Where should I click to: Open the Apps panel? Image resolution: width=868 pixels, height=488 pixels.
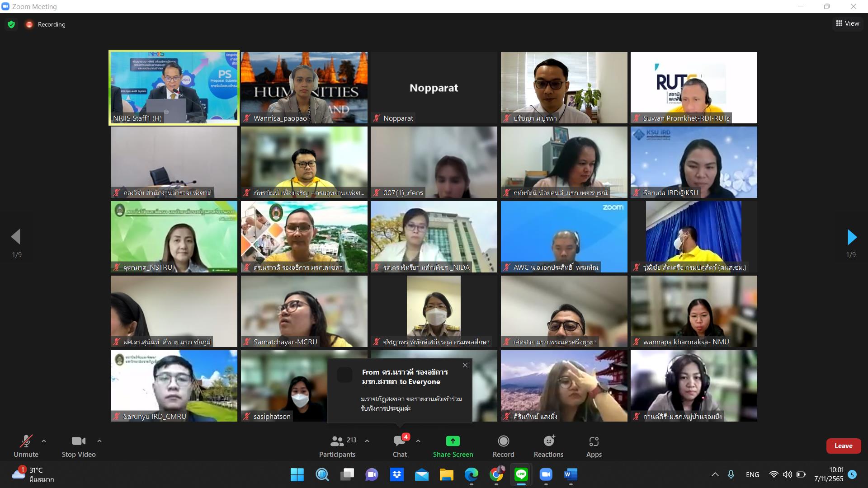[594, 446]
